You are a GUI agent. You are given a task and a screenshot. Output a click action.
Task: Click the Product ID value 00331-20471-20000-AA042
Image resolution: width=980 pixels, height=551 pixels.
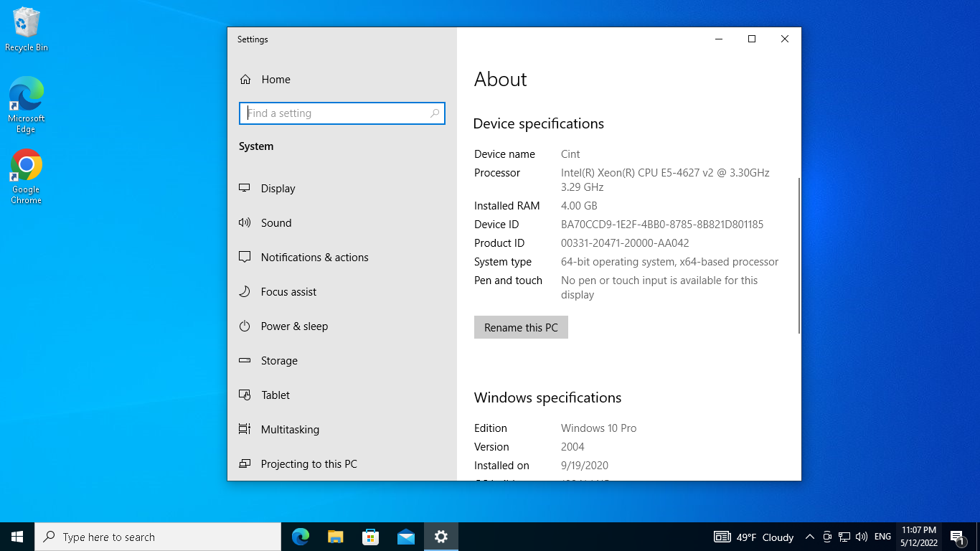pyautogui.click(x=625, y=243)
